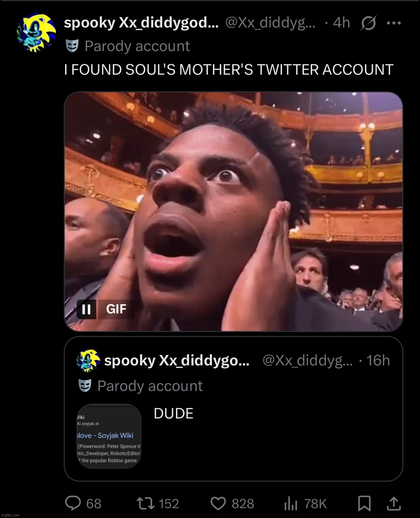Click the quoted tweet's "Parody account" label
420x518 pixels.
coord(150,386)
